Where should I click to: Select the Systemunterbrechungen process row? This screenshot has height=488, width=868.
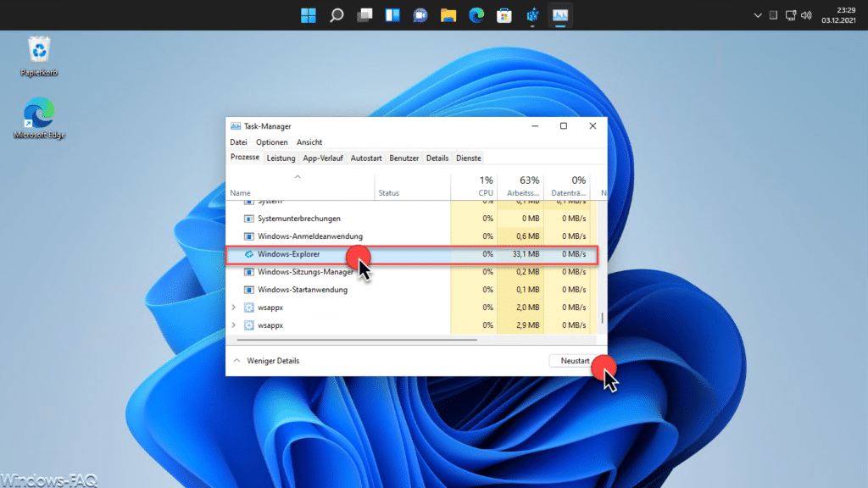click(411, 219)
